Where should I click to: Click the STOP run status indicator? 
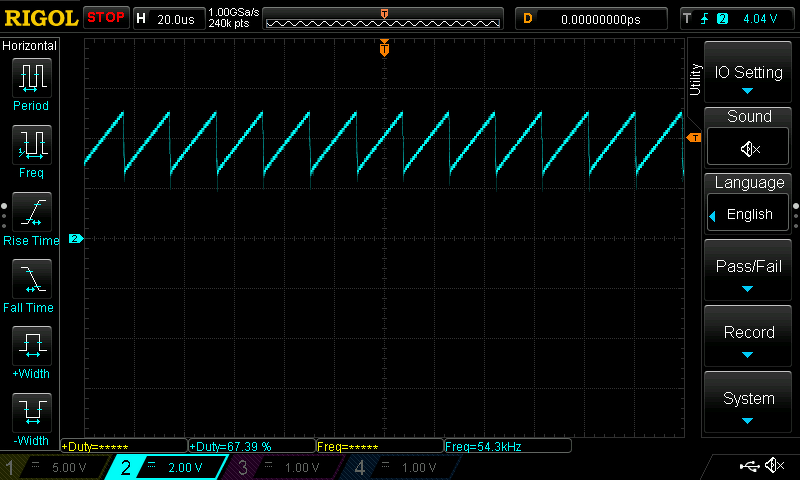pyautogui.click(x=106, y=18)
